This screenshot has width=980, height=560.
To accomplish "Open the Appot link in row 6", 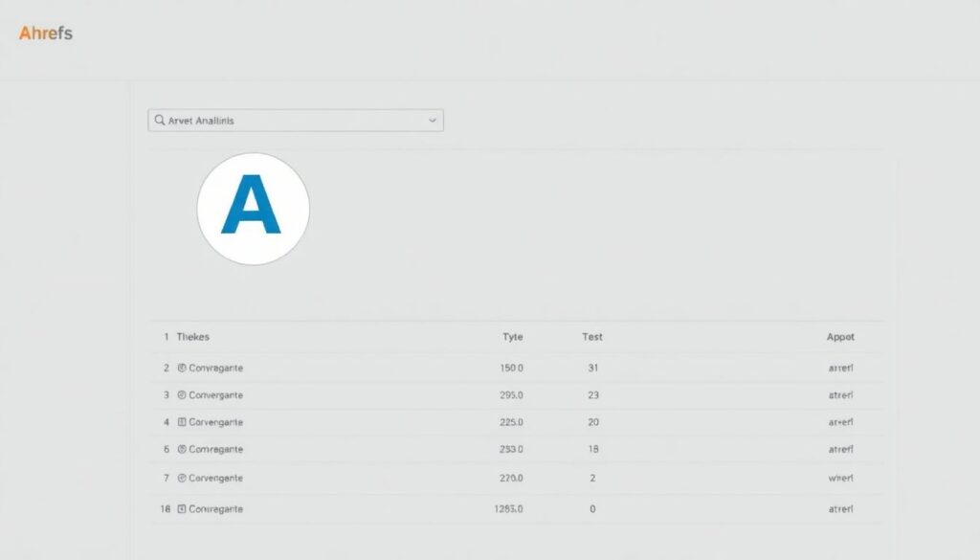I will pyautogui.click(x=840, y=449).
